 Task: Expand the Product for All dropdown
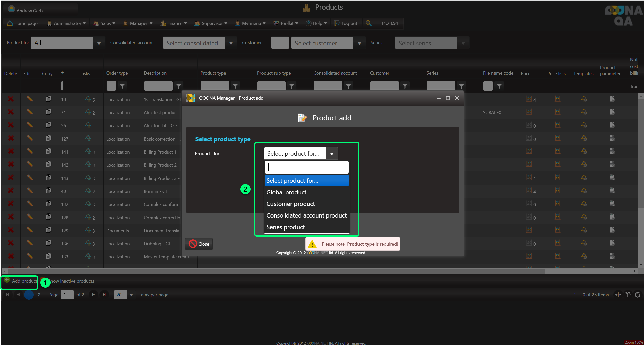click(99, 43)
